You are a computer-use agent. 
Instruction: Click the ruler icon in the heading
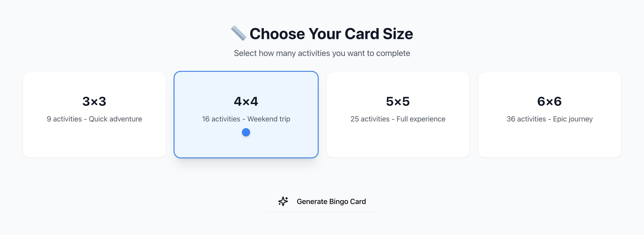(239, 33)
